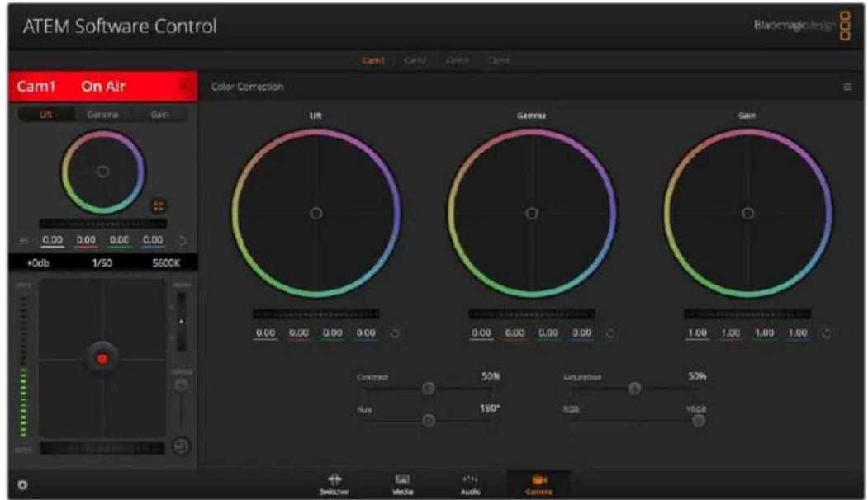Click the sidebar blue 0.00 field
868x500 pixels.
click(x=153, y=241)
